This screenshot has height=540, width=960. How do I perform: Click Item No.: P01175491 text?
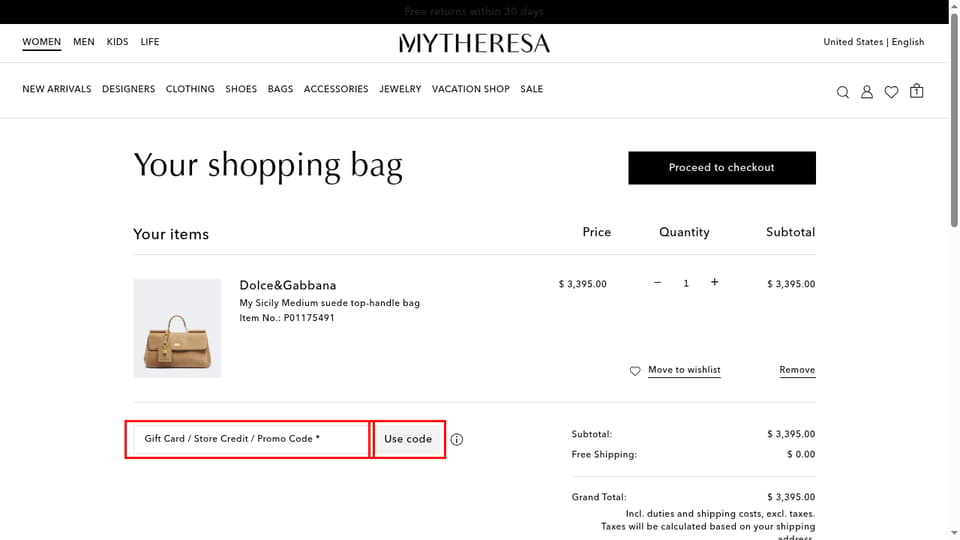click(287, 318)
